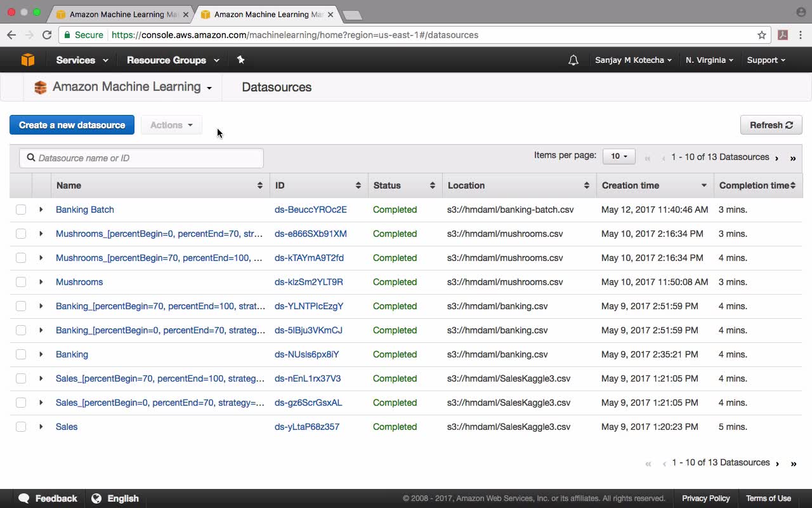This screenshot has height=508, width=812.
Task: Click the AWS cube home icon
Action: pos(28,60)
